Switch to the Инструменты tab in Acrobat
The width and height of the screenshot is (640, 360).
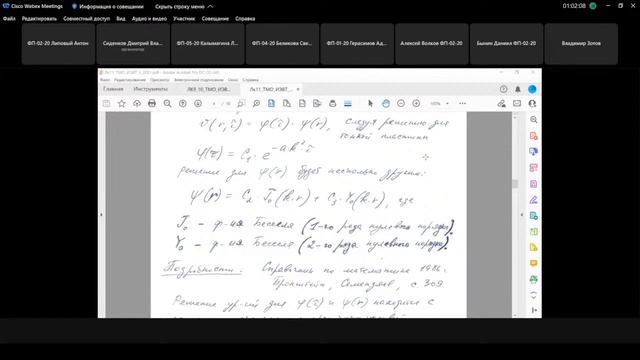[x=150, y=89]
